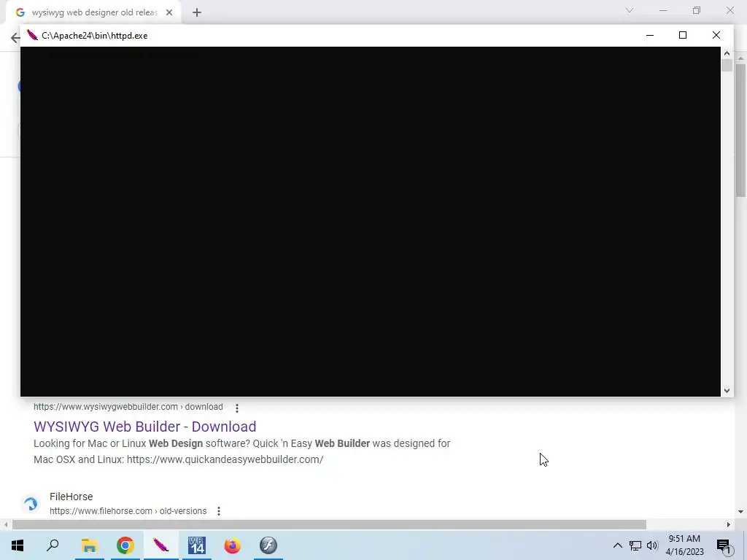
Task: Show the 9:51 AM clock calendar
Action: coord(684,545)
